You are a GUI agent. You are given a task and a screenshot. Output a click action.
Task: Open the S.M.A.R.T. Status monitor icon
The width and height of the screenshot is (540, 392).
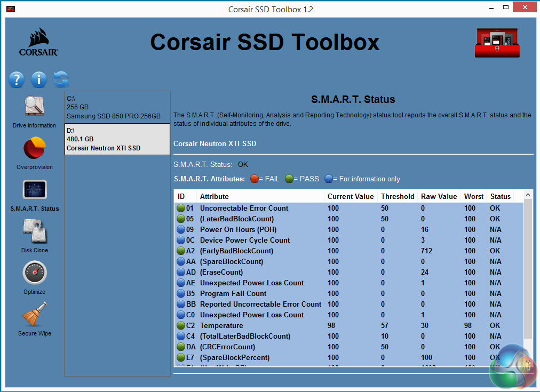pos(34,190)
